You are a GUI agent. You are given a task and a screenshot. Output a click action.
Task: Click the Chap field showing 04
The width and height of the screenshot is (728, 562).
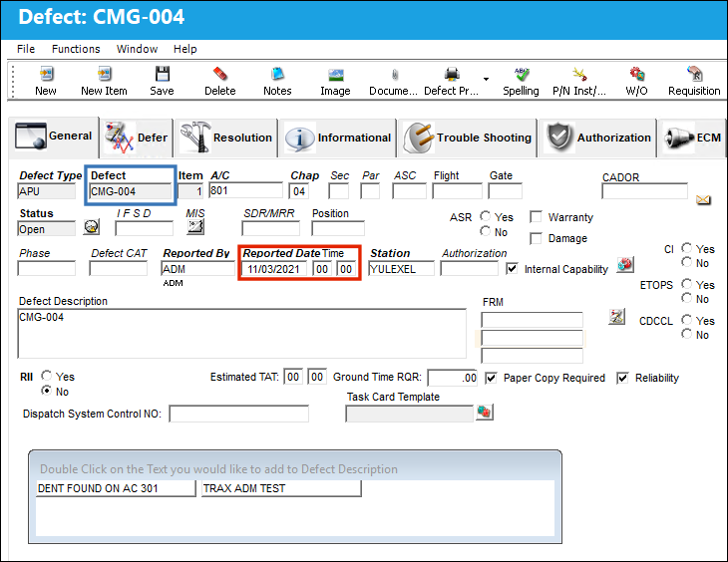[298, 190]
